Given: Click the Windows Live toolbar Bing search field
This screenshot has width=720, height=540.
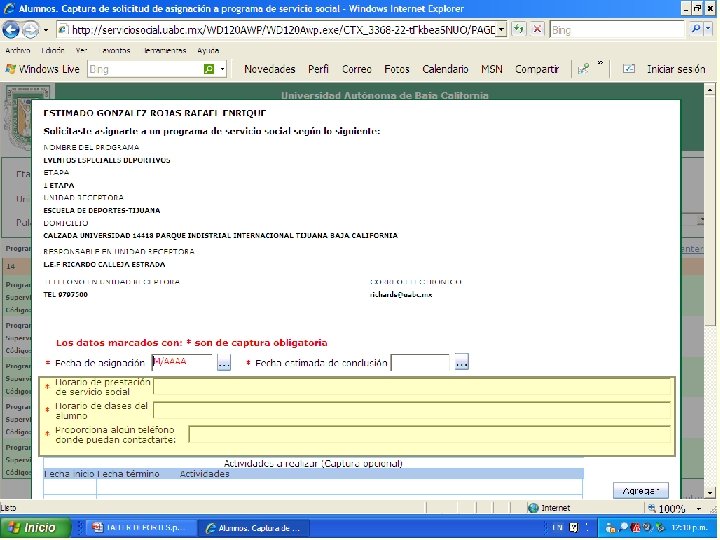Looking at the screenshot, I should pyautogui.click(x=145, y=69).
